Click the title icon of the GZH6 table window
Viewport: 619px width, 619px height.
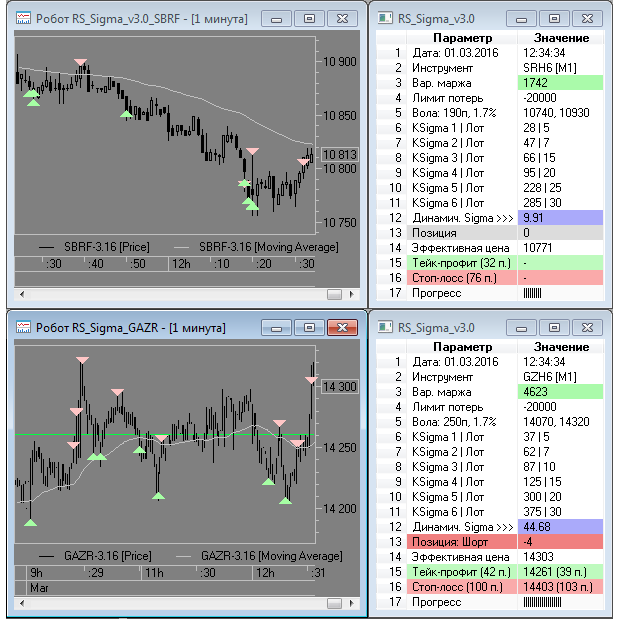click(385, 327)
